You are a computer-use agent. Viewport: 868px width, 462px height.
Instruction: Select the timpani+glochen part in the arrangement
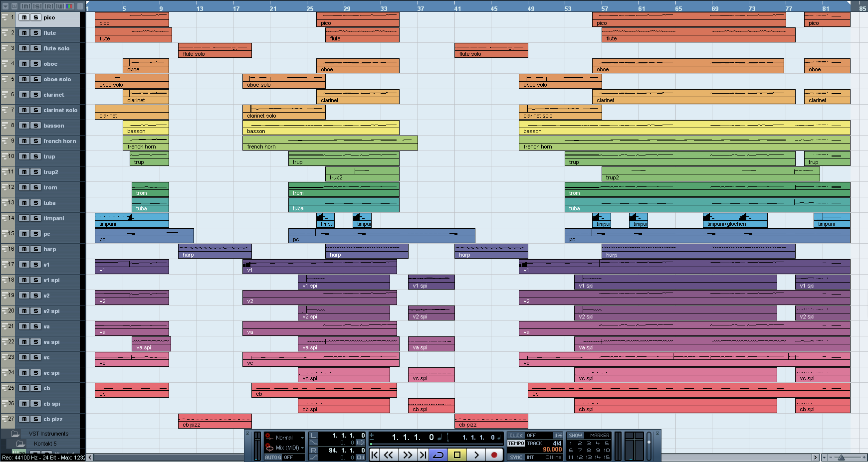click(735, 220)
